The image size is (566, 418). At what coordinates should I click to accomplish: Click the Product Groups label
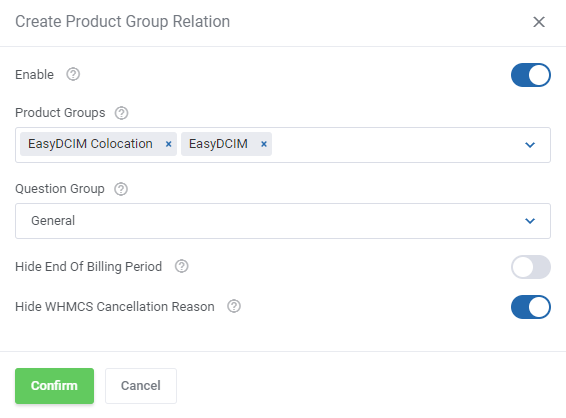click(x=60, y=113)
